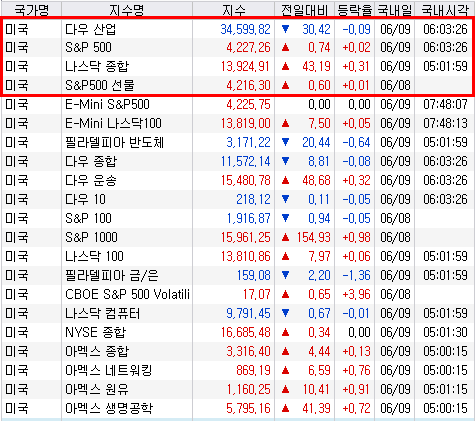The image size is (475, 421).
Task: Select the CBOE S&P 500 Volatili row
Action: coord(238,294)
